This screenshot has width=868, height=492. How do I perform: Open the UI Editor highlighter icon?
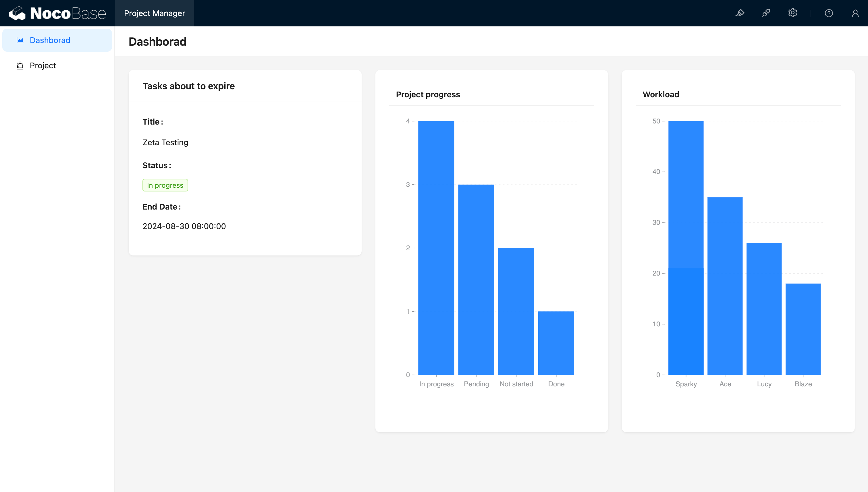tap(740, 13)
